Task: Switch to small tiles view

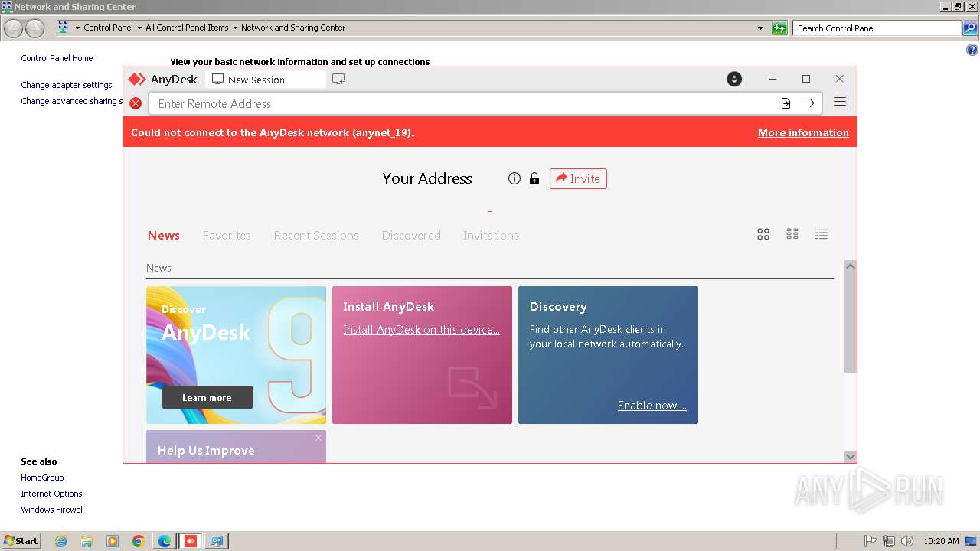Action: [x=792, y=234]
